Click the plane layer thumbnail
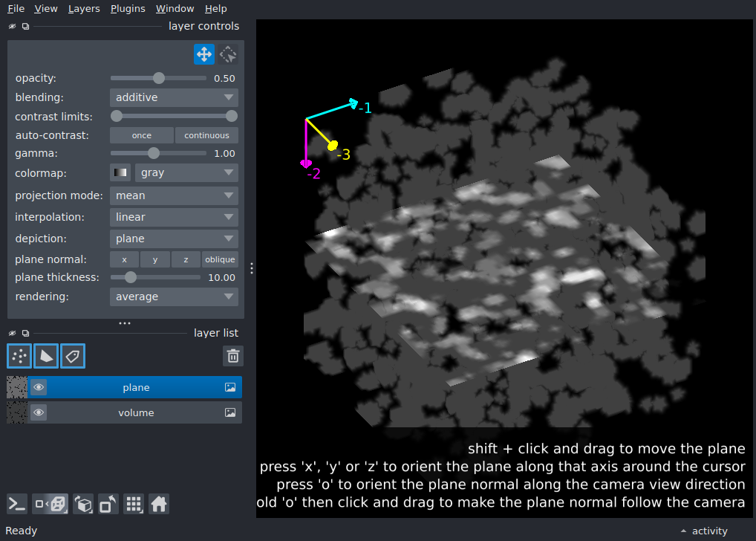This screenshot has height=541, width=756. pyautogui.click(x=17, y=387)
